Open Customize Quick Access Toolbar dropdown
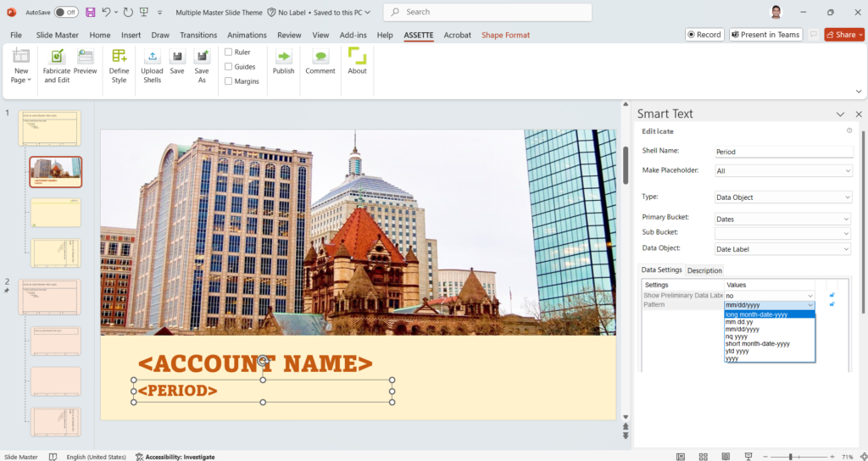The image size is (868, 461). [160, 12]
